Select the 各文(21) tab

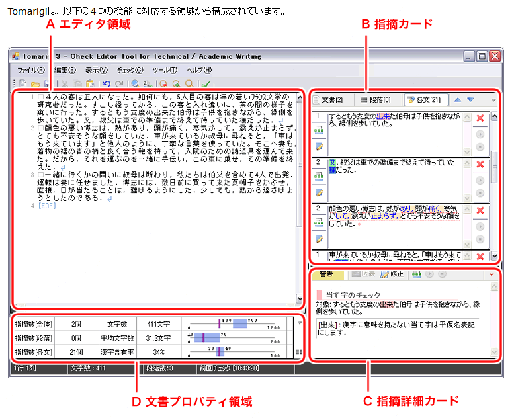pyautogui.click(x=426, y=100)
